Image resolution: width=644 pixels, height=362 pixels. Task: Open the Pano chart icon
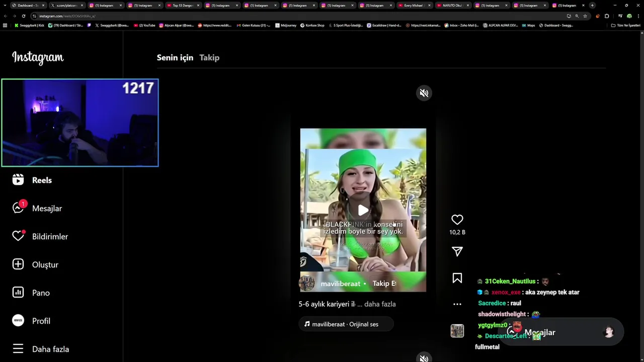18,293
